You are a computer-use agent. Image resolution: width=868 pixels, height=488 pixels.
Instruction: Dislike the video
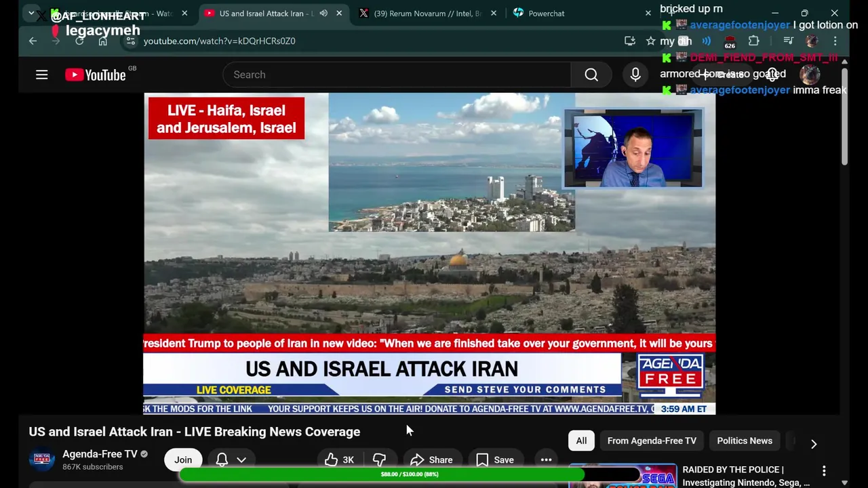click(379, 460)
